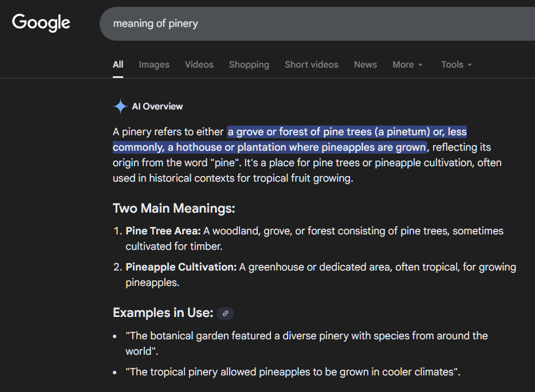Open the News results tab
Viewport: 535px width, 392px height.
tap(365, 65)
